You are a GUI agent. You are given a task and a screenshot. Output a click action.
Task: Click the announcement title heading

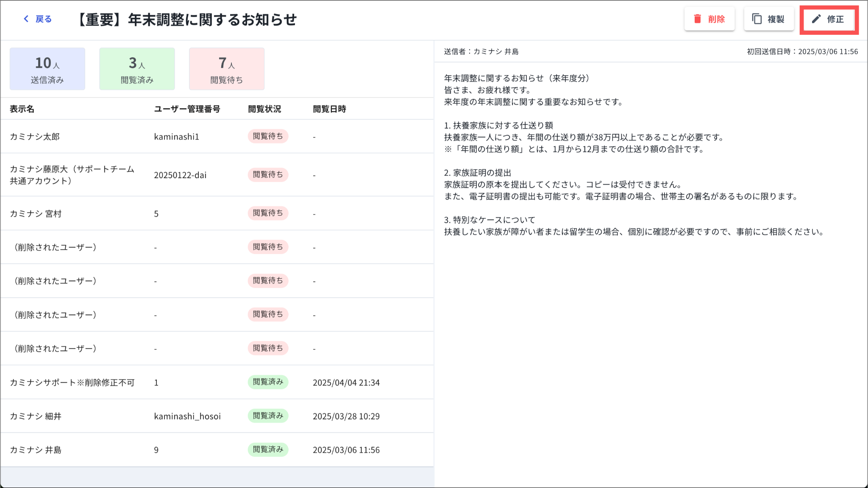(x=187, y=20)
